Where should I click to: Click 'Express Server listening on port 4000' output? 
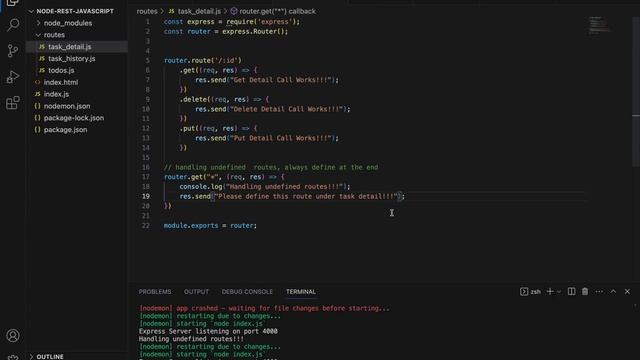(x=208, y=331)
